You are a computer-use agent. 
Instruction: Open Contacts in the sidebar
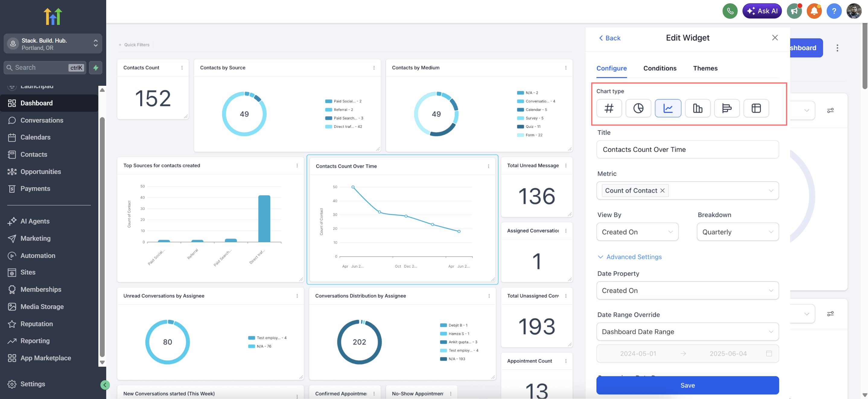pos(49,154)
